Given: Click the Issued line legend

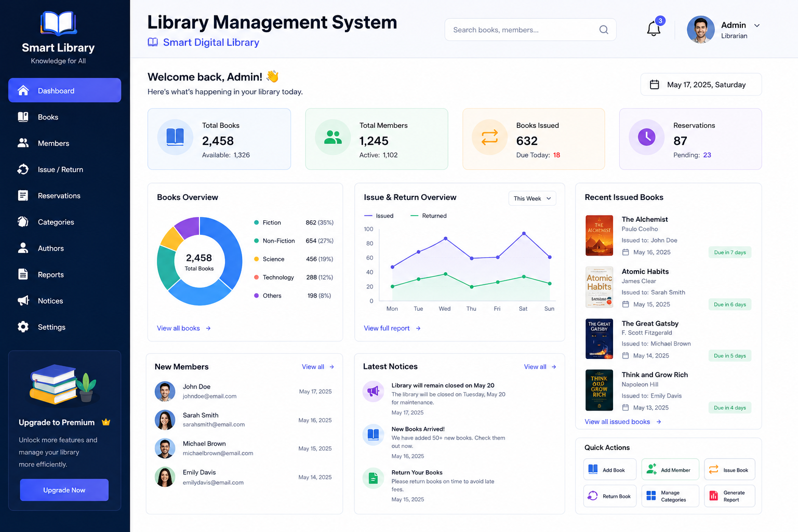Looking at the screenshot, I should pyautogui.click(x=379, y=216).
